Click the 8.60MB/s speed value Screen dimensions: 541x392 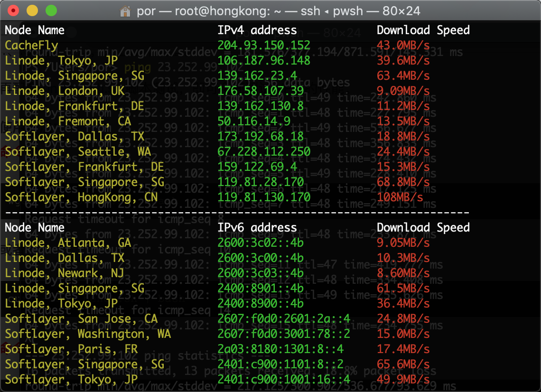click(403, 273)
